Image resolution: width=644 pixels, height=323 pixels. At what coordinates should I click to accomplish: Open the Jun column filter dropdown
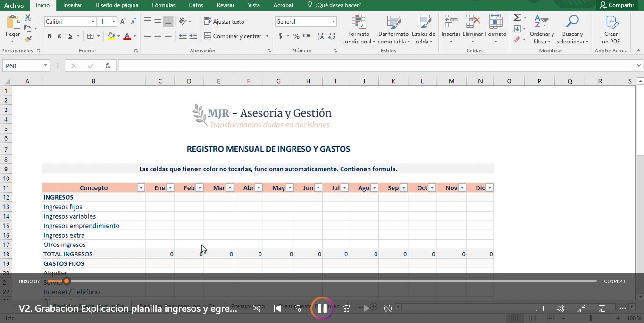click(318, 188)
